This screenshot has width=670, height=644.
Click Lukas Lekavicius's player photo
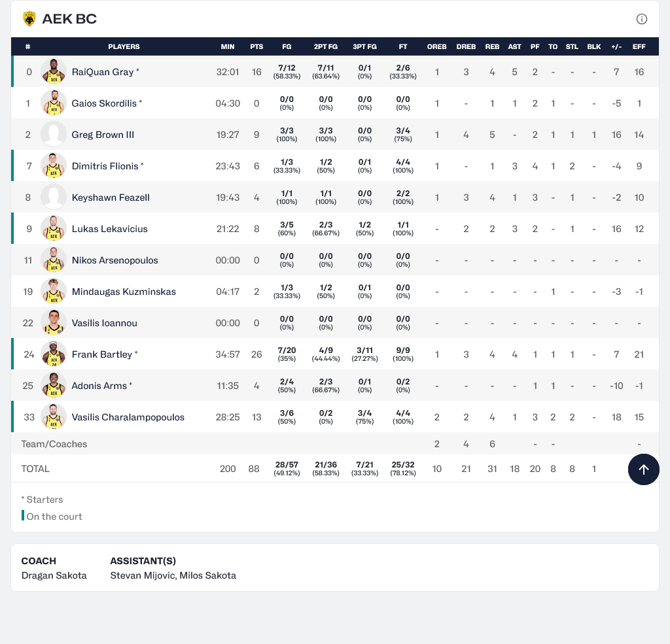coord(54,229)
